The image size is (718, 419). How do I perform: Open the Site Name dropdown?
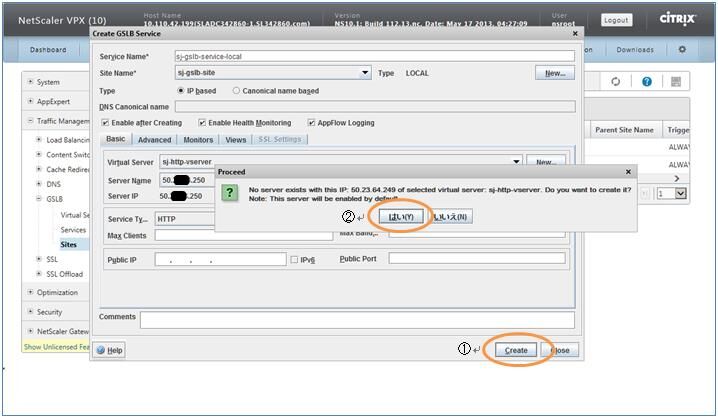pyautogui.click(x=365, y=72)
